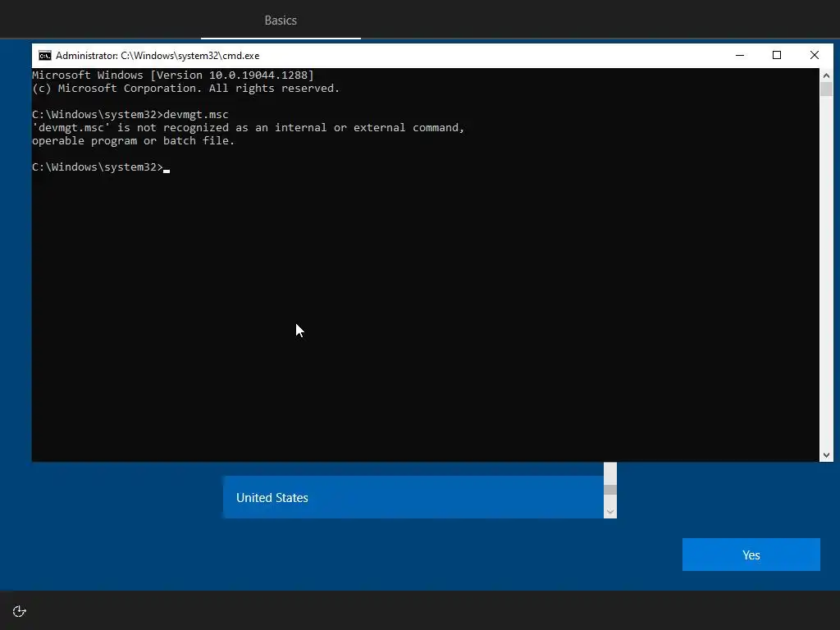This screenshot has height=630, width=840.
Task: Click the Microsoft Corporation copyright line
Action: (x=186, y=89)
